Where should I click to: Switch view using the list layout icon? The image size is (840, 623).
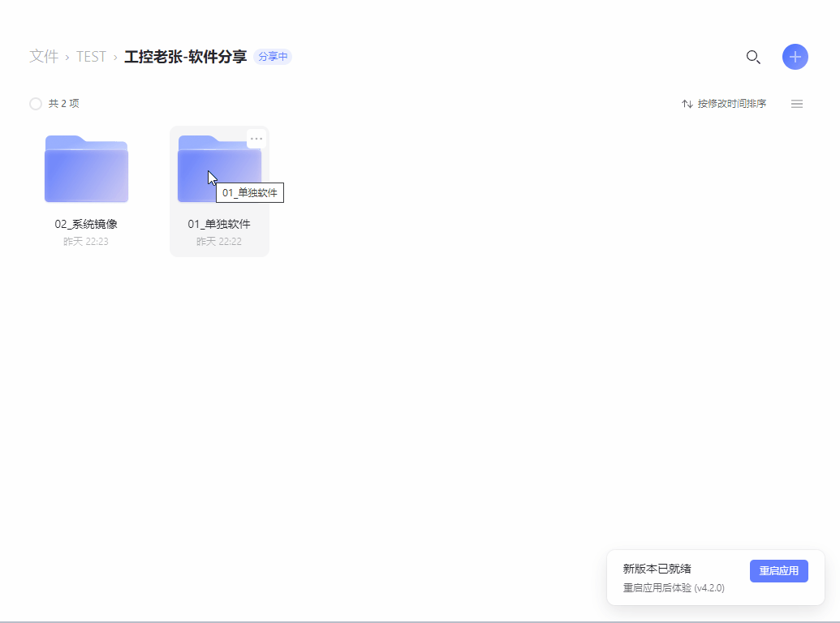(x=797, y=104)
